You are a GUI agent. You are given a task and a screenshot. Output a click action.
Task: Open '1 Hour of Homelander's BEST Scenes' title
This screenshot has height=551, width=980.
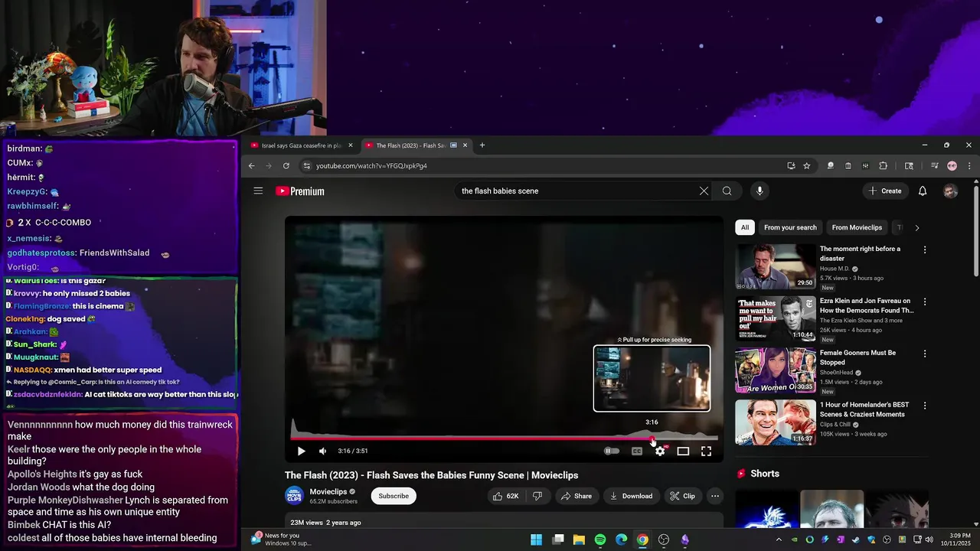tap(864, 409)
